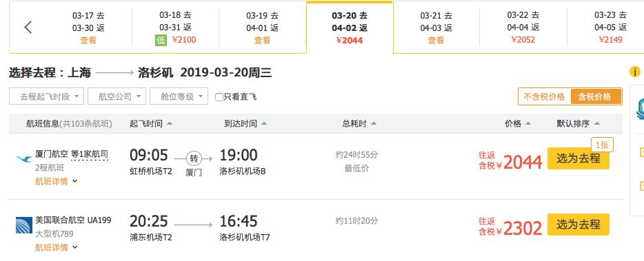Switch to 含税价格 display
This screenshot has height=261, width=644.
tap(594, 97)
